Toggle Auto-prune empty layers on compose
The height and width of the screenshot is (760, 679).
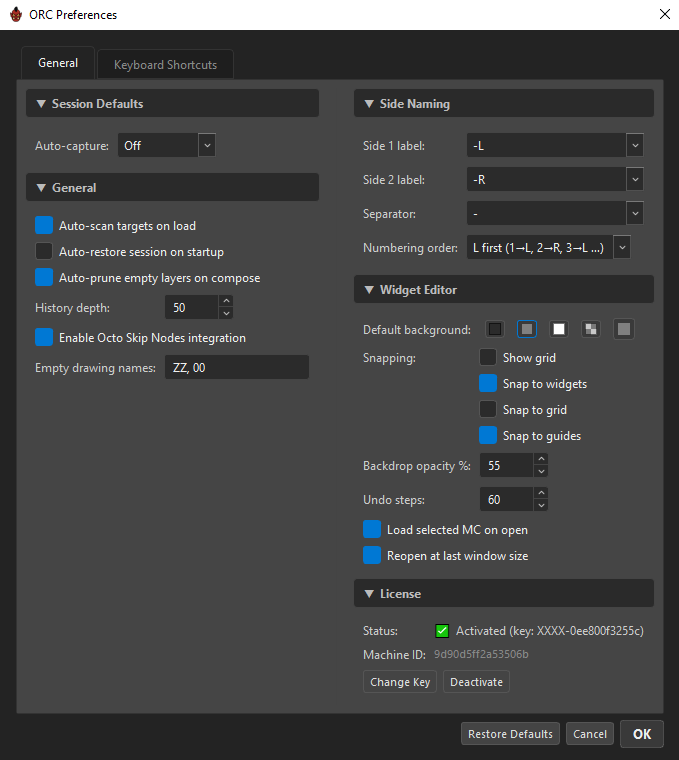coord(44,278)
